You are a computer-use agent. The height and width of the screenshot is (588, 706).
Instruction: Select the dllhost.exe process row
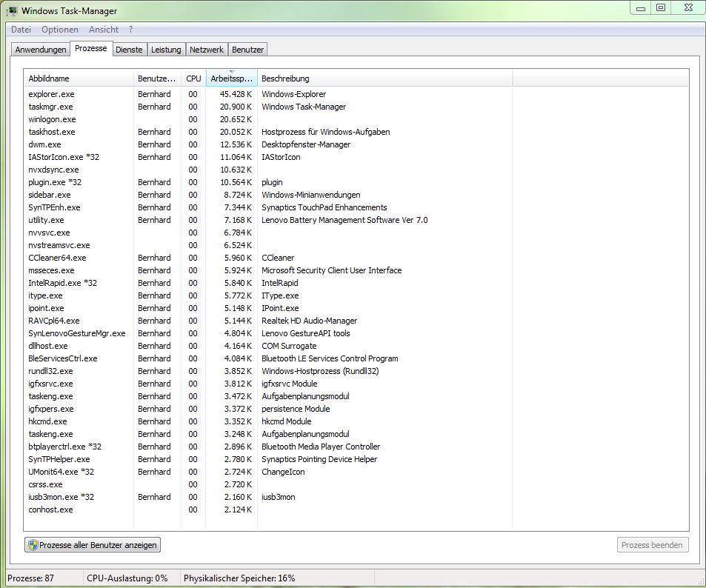click(268, 347)
